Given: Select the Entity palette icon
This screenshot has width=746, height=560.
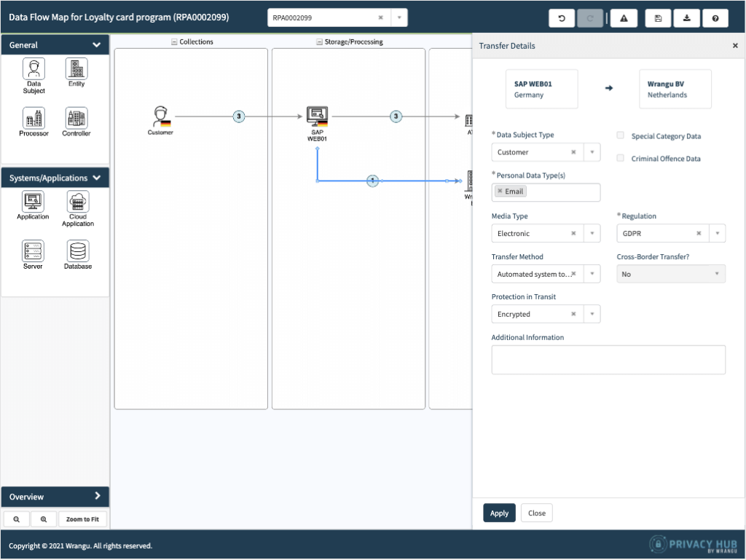Looking at the screenshot, I should 76,69.
